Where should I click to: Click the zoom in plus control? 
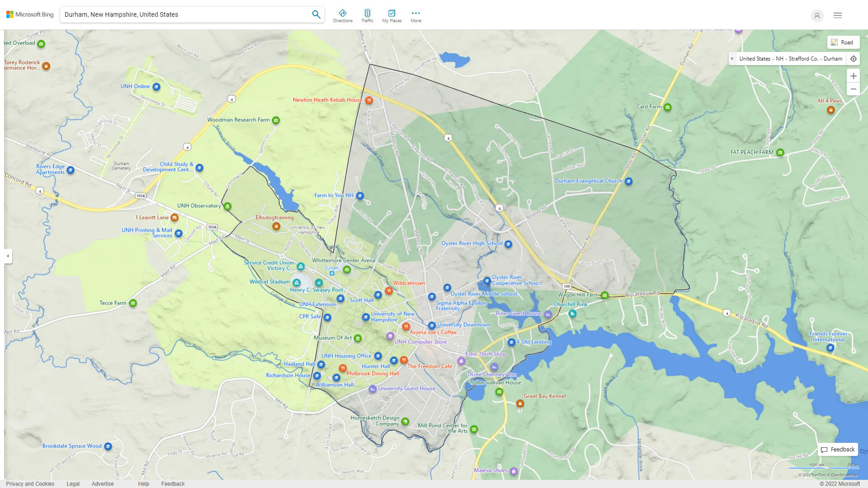point(854,76)
